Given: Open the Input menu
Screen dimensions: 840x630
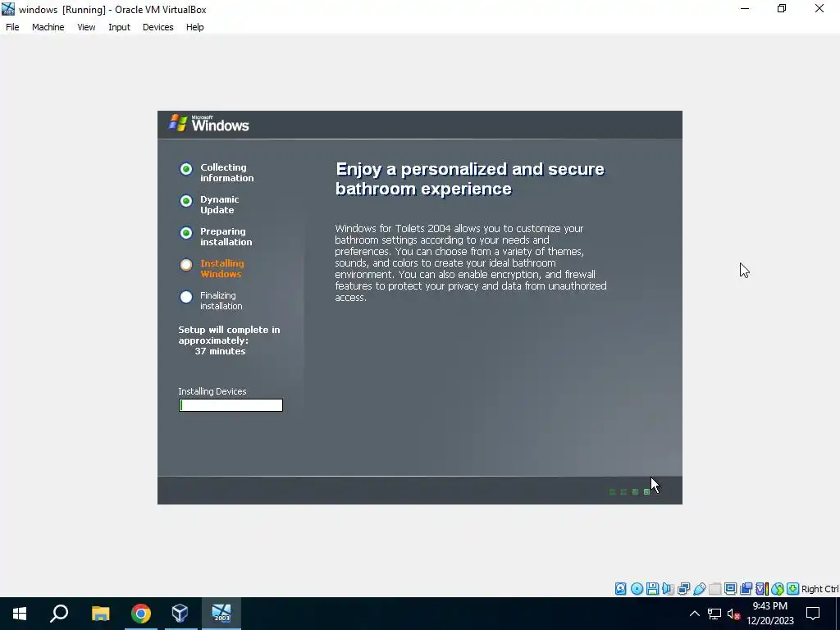Looking at the screenshot, I should pyautogui.click(x=119, y=27).
